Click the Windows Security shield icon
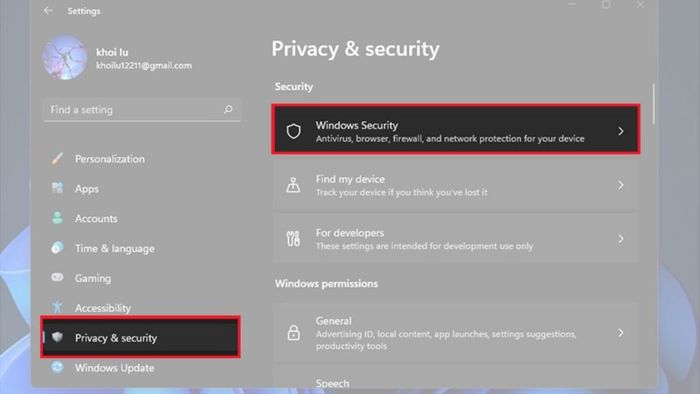This screenshot has height=394, width=700. [293, 131]
